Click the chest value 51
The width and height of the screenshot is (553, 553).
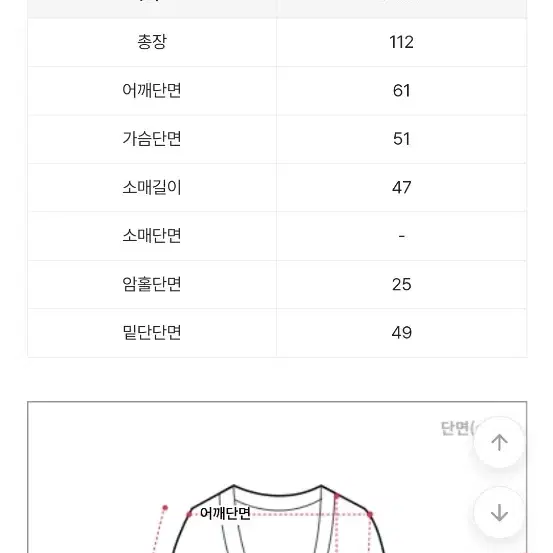point(401,139)
